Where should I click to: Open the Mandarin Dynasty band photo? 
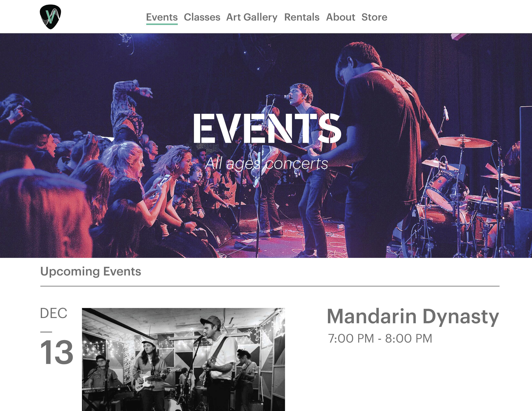point(183,359)
